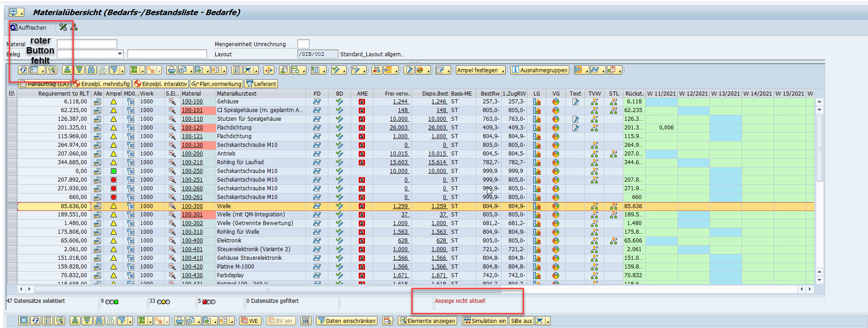Image resolution: width=868 pixels, height=328 pixels.
Task: Open material link 100-300
Action: click(x=192, y=206)
